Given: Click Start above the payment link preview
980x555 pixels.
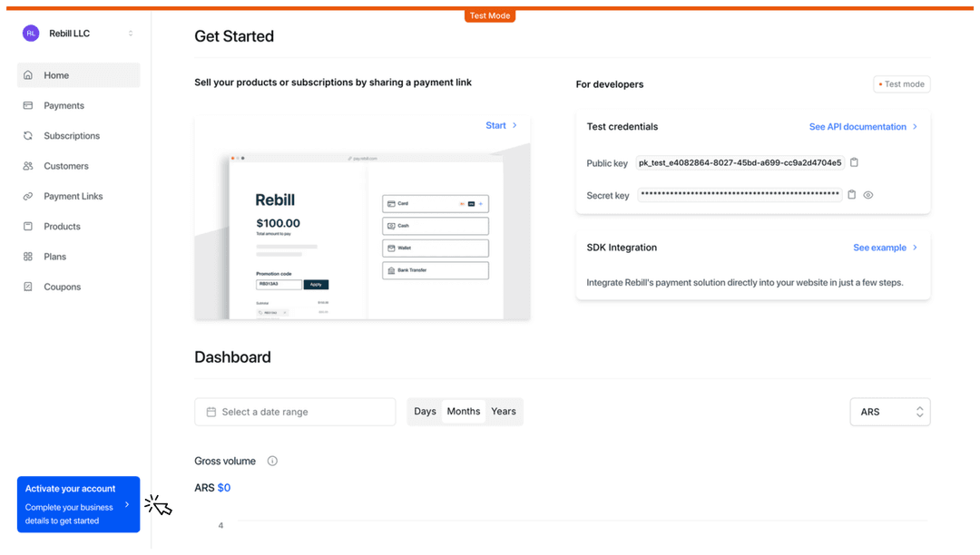Looking at the screenshot, I should coord(498,125).
